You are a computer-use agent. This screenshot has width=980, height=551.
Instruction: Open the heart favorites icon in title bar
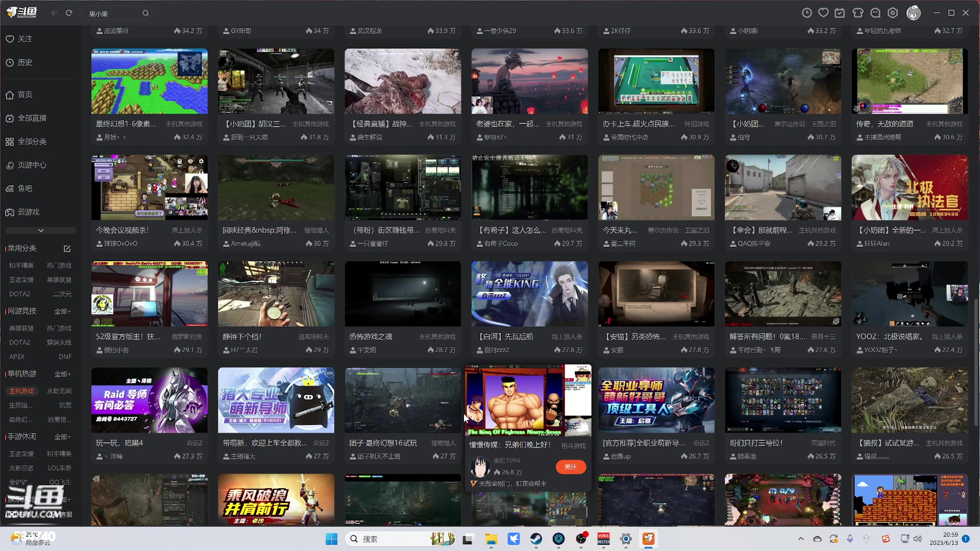(x=823, y=13)
